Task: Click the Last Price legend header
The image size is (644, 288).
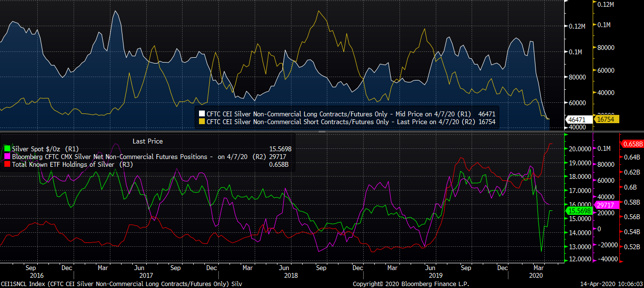Action: pyautogui.click(x=148, y=141)
